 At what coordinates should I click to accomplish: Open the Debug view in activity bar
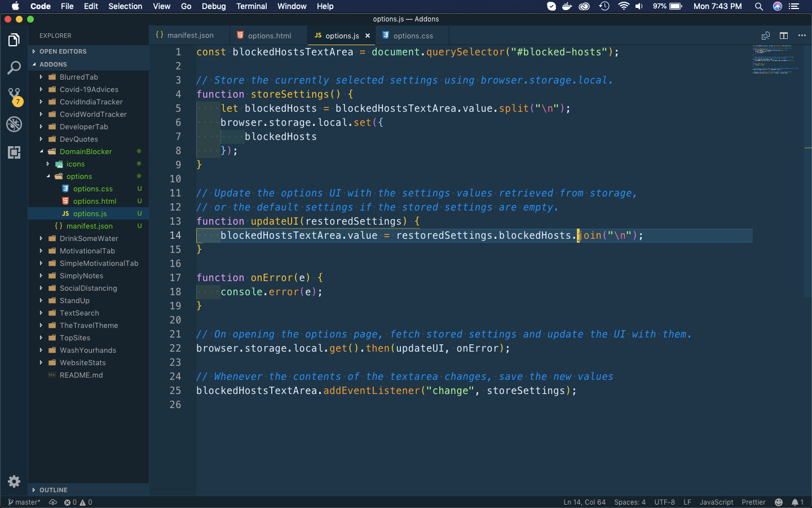click(14, 124)
